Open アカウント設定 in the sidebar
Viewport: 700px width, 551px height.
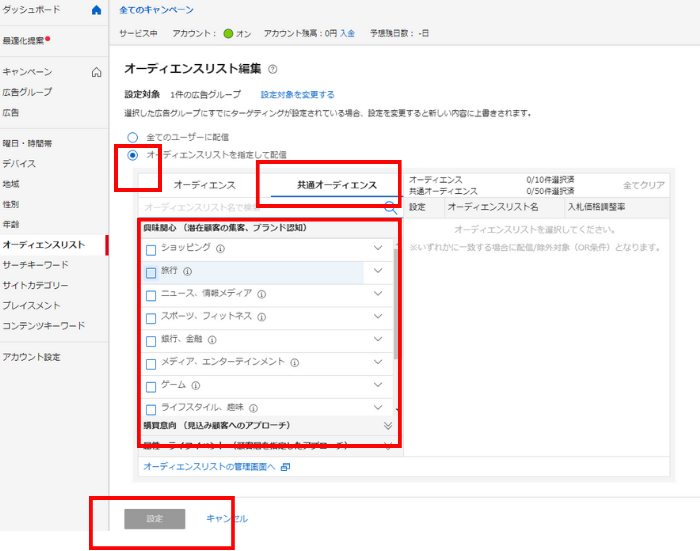pyautogui.click(x=31, y=357)
